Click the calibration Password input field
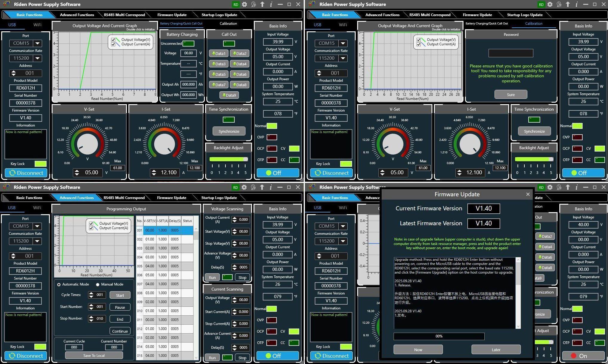 [511, 53]
